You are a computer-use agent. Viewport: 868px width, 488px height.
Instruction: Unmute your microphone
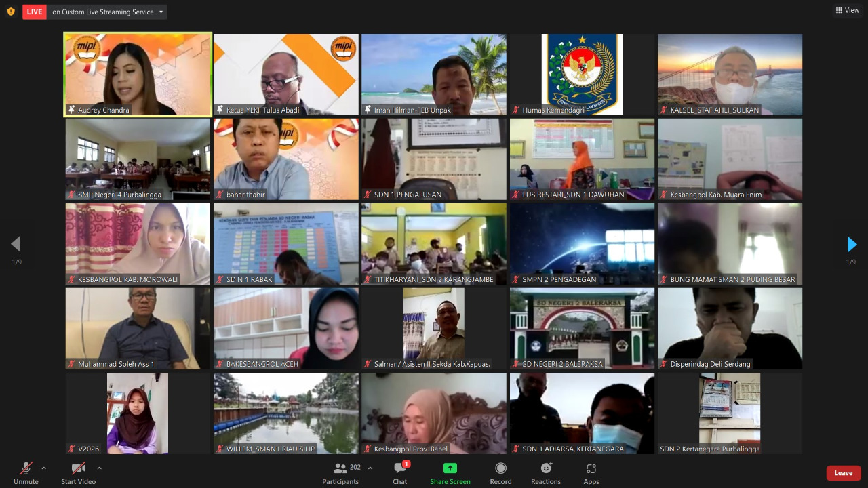[x=26, y=473]
